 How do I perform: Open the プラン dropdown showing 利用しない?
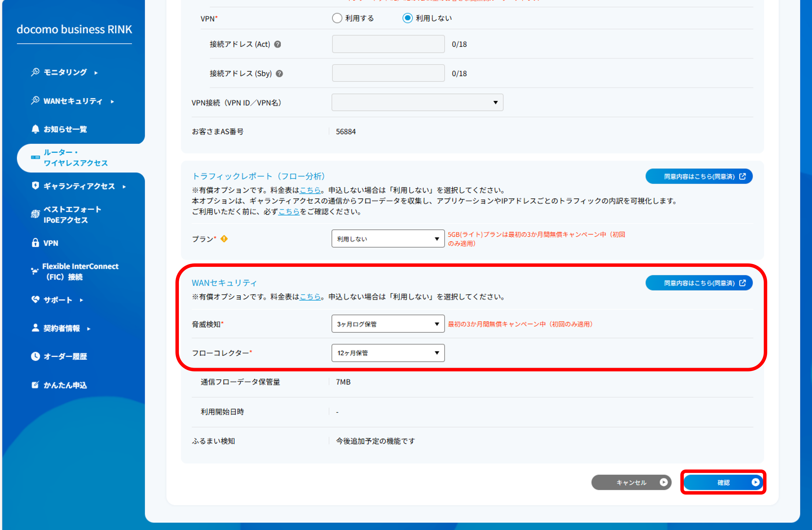pos(388,239)
